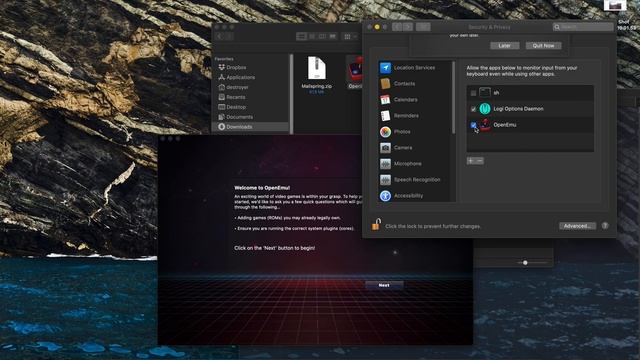Choose the Reminders privacy category
The image size is (640, 360).
point(416,116)
